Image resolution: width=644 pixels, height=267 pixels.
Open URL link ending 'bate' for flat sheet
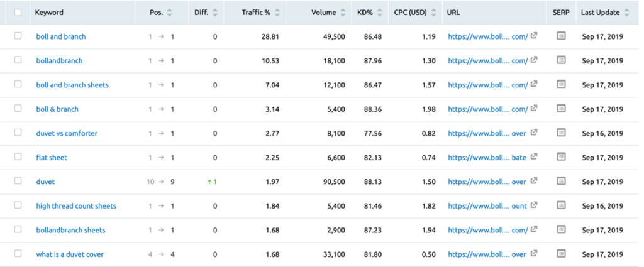tap(487, 158)
